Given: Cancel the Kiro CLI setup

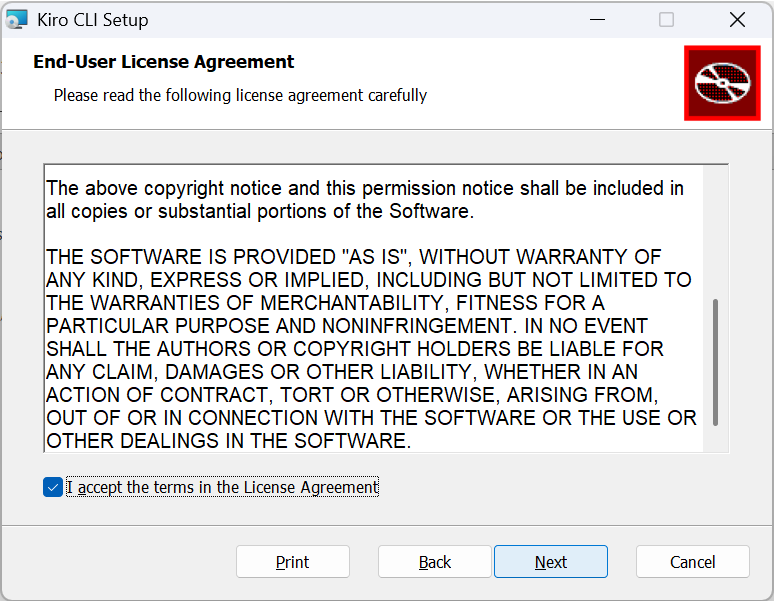Looking at the screenshot, I should pos(693,562).
